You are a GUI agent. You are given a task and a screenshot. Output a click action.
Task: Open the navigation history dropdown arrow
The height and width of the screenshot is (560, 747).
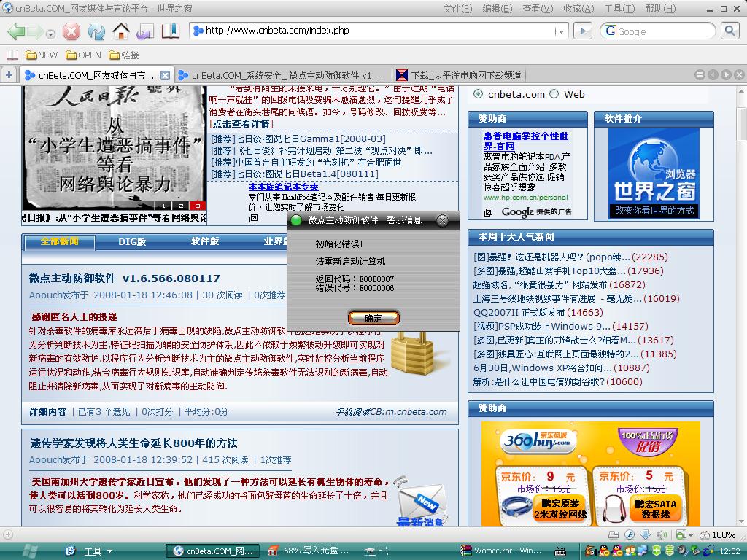click(x=50, y=34)
